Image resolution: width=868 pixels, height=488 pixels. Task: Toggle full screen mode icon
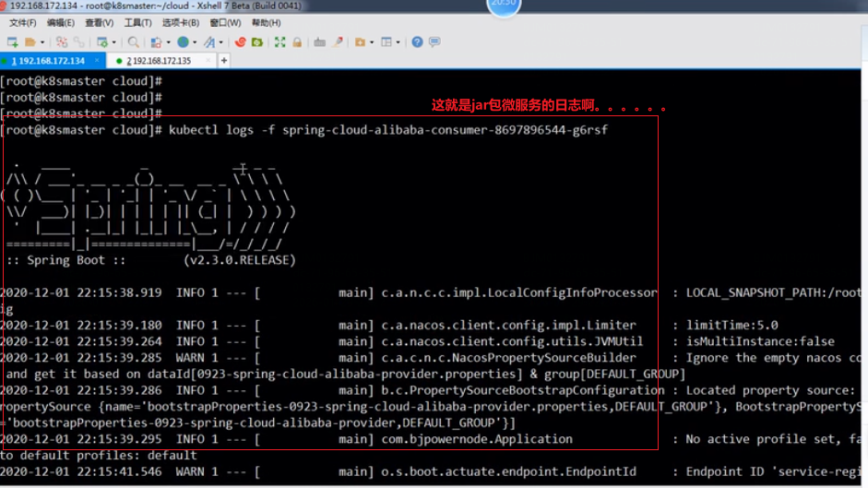pyautogui.click(x=280, y=42)
